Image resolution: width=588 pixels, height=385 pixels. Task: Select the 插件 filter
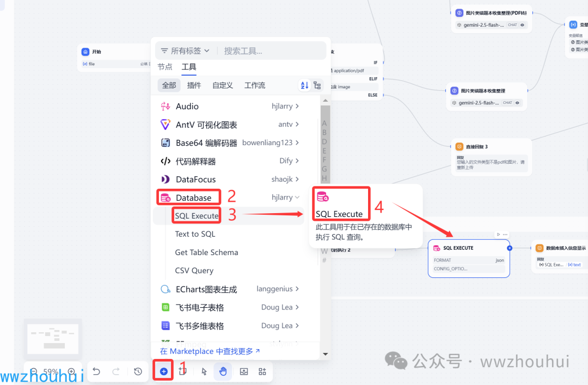pyautogui.click(x=194, y=85)
